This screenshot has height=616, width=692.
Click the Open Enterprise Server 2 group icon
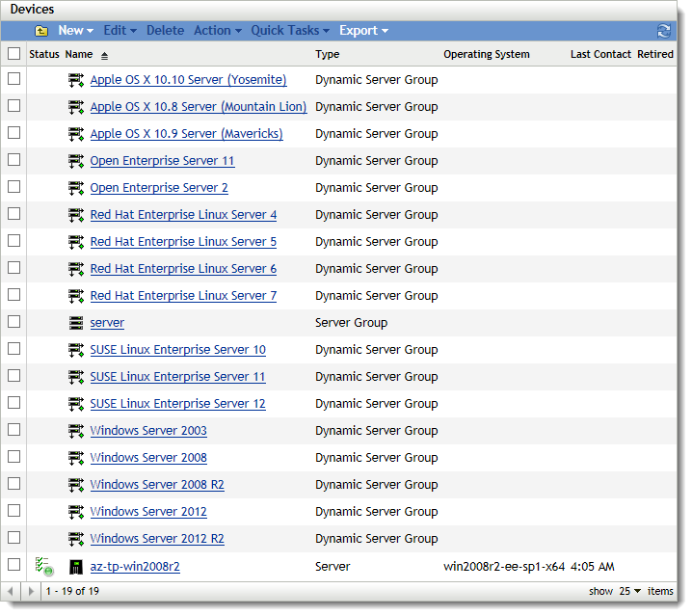pos(76,188)
